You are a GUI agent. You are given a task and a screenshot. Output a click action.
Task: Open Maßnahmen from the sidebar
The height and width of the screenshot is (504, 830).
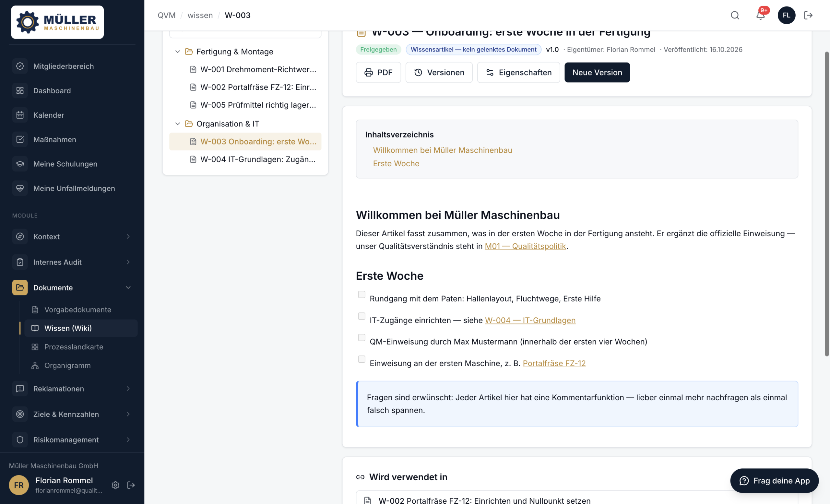coord(72,139)
